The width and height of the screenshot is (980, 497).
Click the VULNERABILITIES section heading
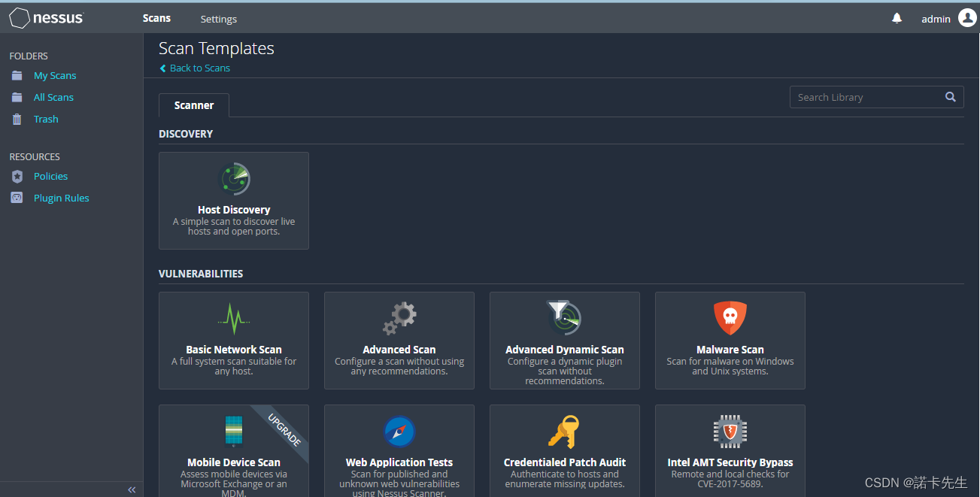tap(201, 274)
